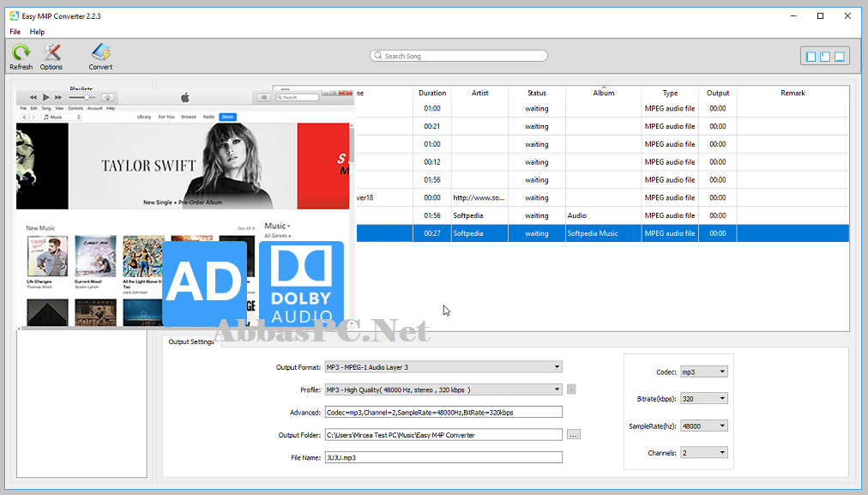This screenshot has height=495, width=868.
Task: Select the Store tab in iTunes
Action: [x=227, y=117]
